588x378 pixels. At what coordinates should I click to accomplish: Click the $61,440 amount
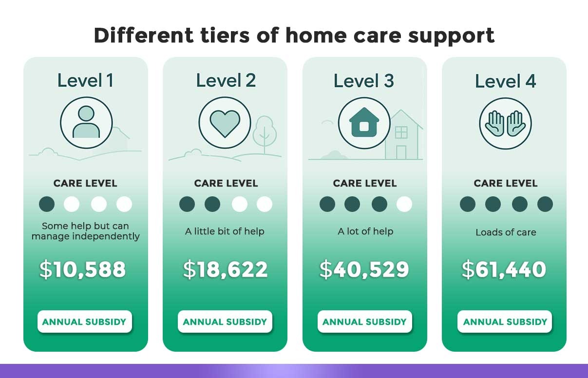point(504,269)
